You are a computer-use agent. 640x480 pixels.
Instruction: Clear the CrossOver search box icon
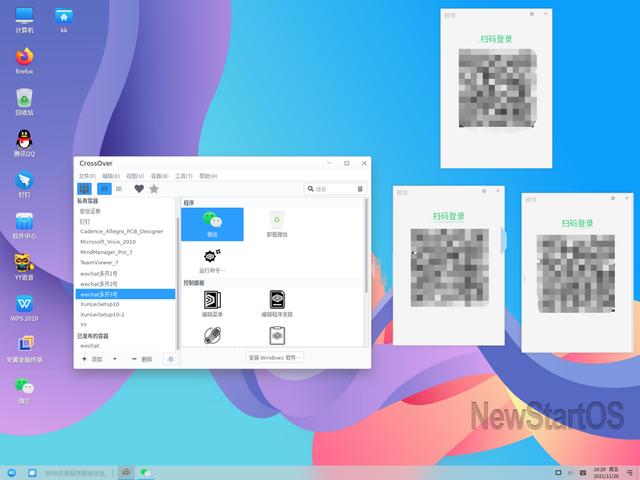pyautogui.click(x=360, y=189)
